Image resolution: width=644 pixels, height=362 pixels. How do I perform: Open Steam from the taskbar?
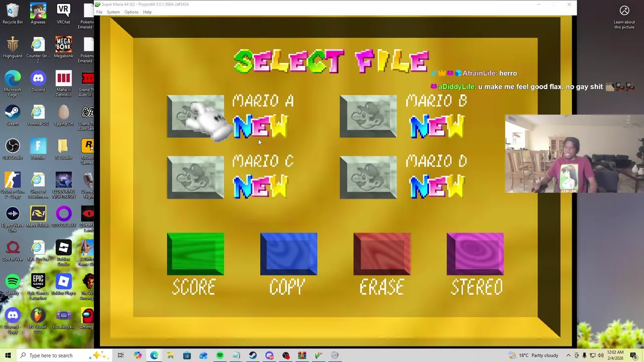(253, 355)
